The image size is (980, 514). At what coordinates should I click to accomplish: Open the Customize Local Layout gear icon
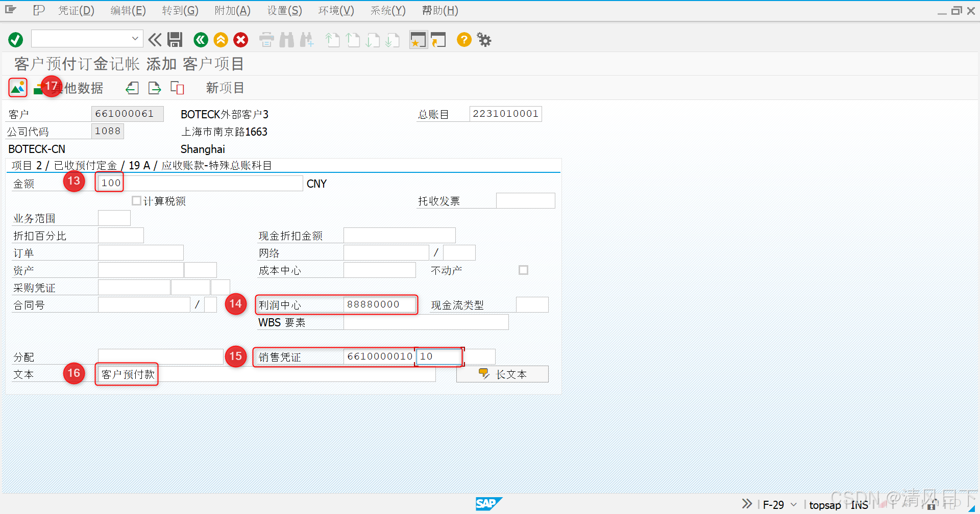(x=483, y=39)
